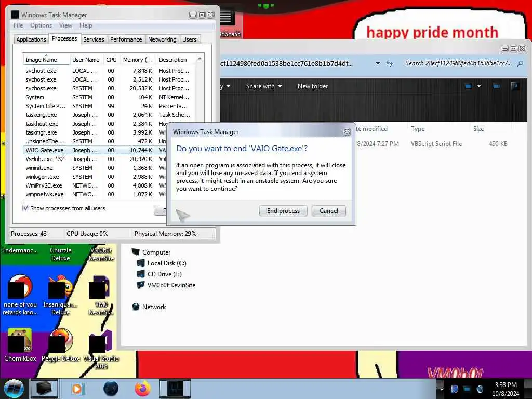
Task: Toggle Show processes from all users
Action: coord(26,208)
